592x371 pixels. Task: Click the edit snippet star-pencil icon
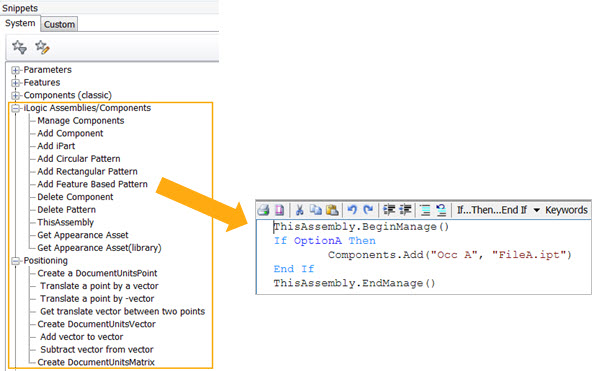(42, 47)
